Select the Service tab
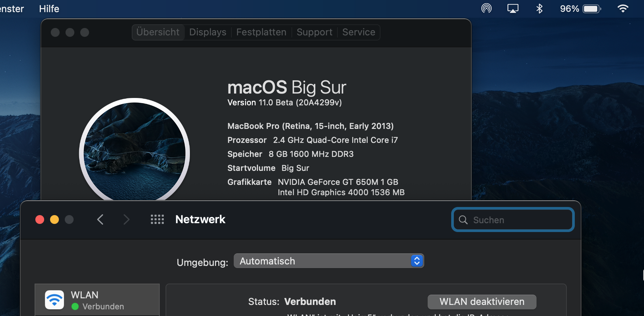 [x=359, y=32]
